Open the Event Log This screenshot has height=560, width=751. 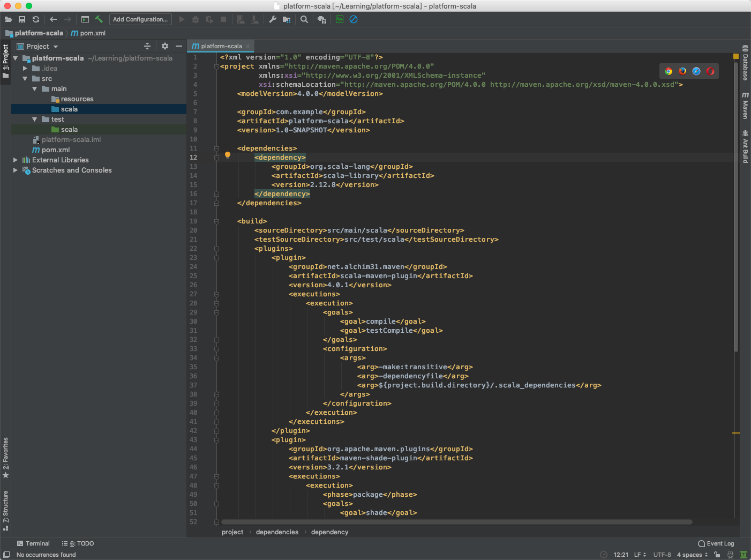716,543
